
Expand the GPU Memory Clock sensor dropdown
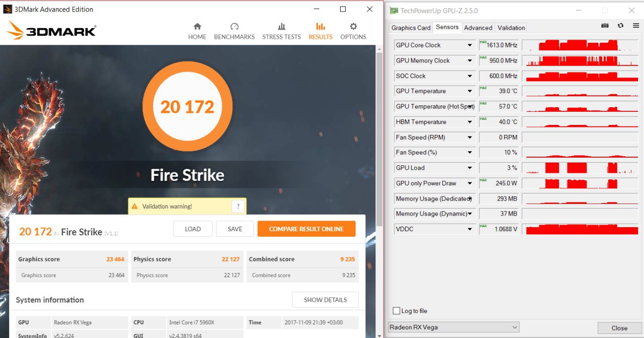click(470, 60)
